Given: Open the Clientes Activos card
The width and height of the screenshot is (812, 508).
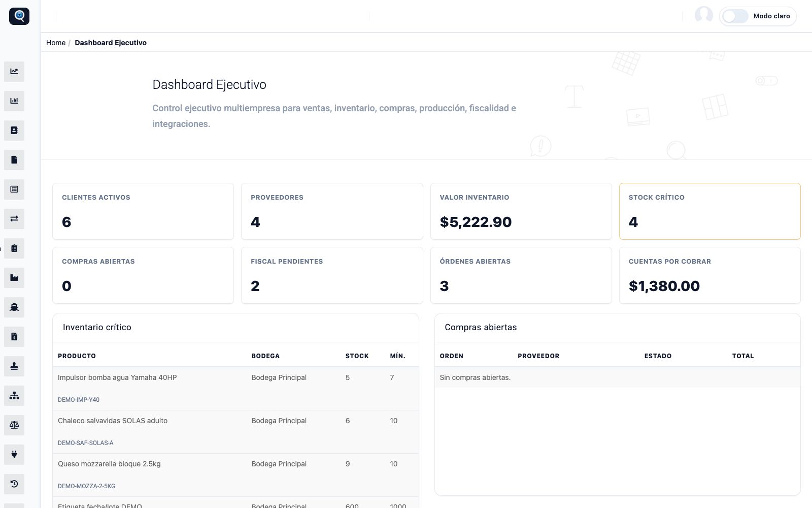Looking at the screenshot, I should click(x=143, y=211).
